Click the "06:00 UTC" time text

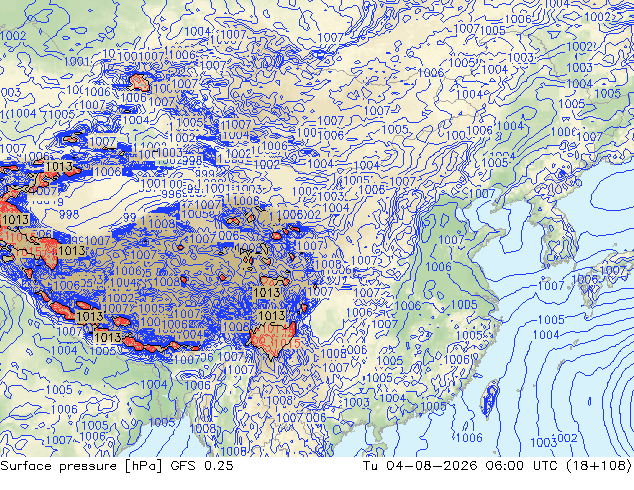pyautogui.click(x=520, y=466)
